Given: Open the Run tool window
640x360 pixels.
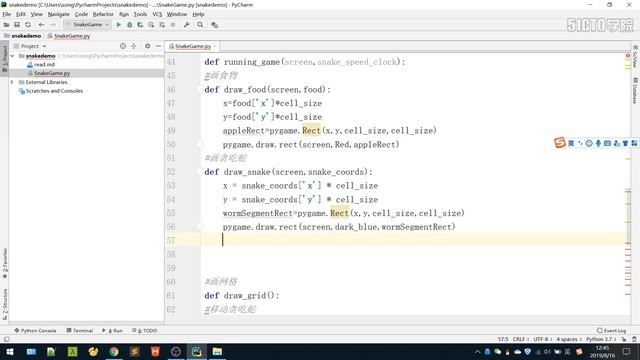Looking at the screenshot, I should click(x=113, y=330).
